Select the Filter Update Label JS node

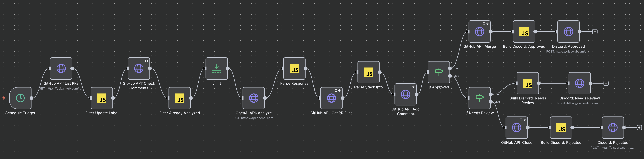[102, 98]
